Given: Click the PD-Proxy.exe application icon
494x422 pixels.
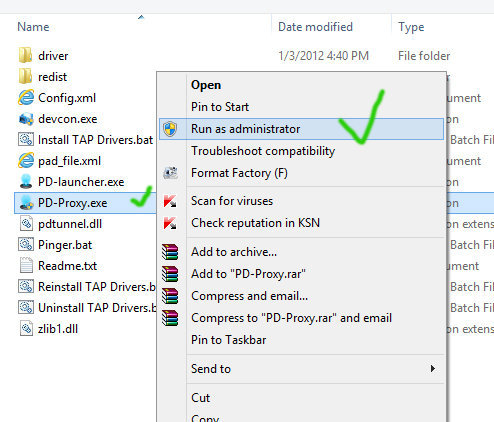Looking at the screenshot, I should click(x=26, y=203).
